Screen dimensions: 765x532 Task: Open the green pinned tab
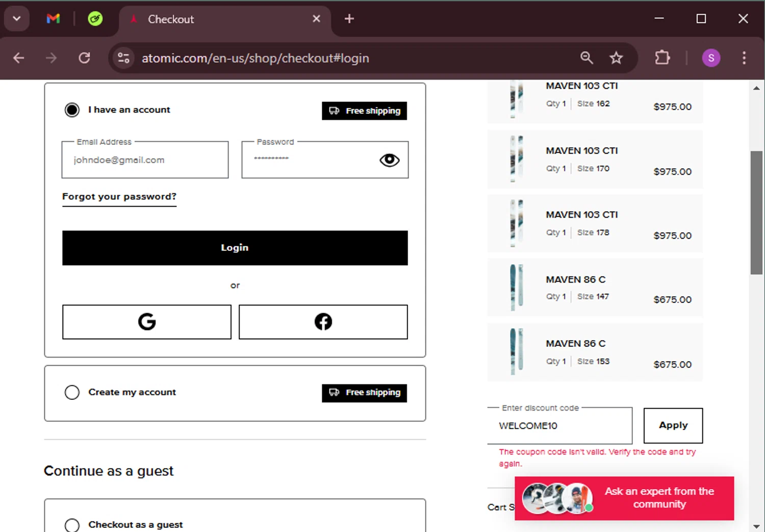point(95,19)
